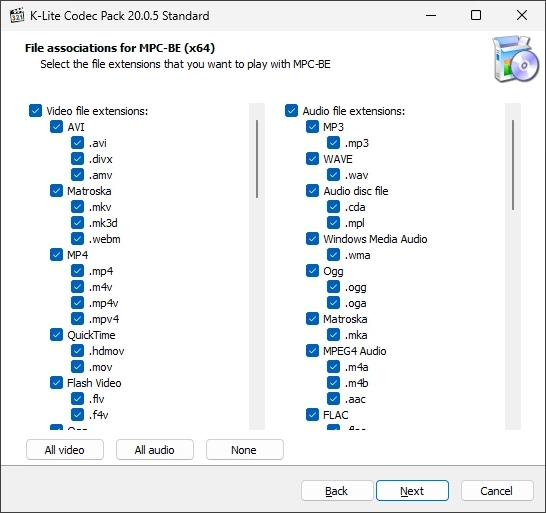Click the K-Lite installer icon in title bar
The width and height of the screenshot is (546, 513).
17,16
